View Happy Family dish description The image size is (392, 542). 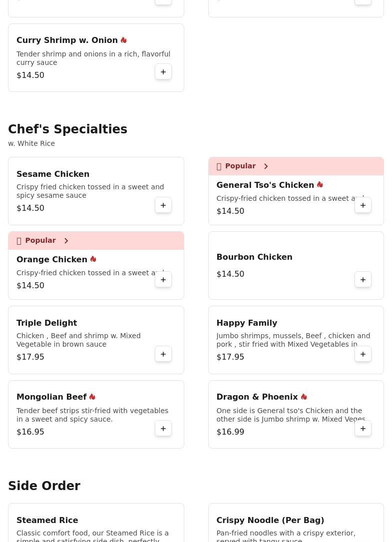coord(293,340)
